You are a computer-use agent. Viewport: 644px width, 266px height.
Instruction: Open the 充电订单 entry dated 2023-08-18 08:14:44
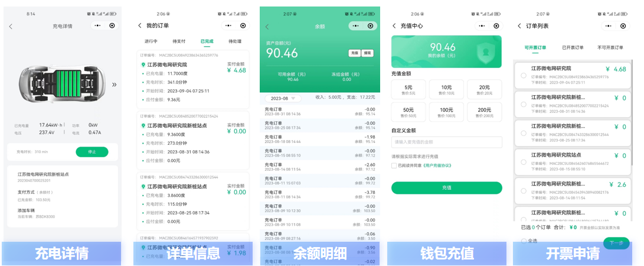point(320,139)
